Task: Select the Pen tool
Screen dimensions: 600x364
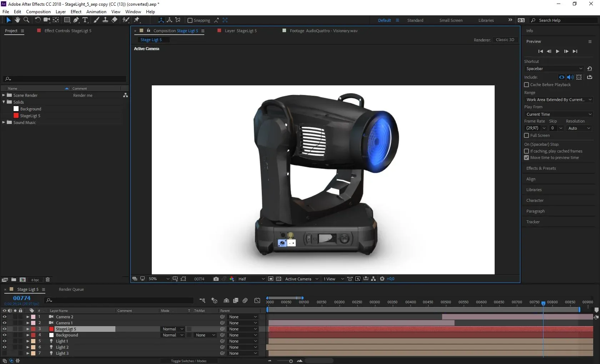Action: (76, 20)
